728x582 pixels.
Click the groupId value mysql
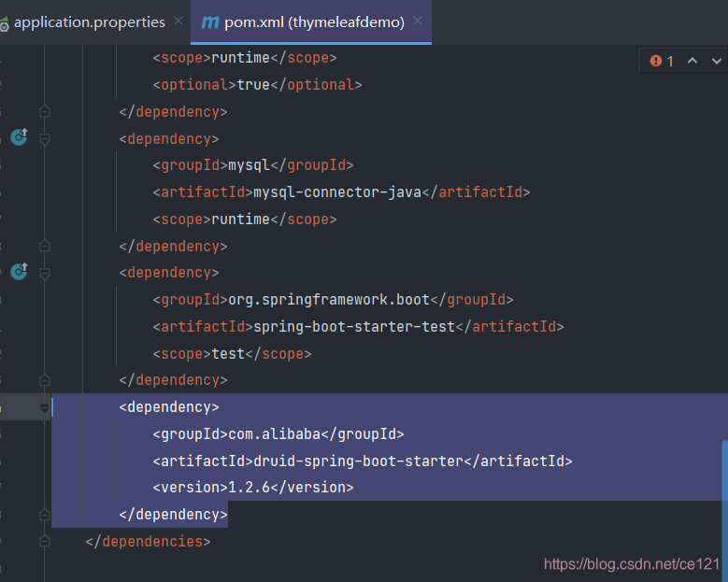point(249,165)
